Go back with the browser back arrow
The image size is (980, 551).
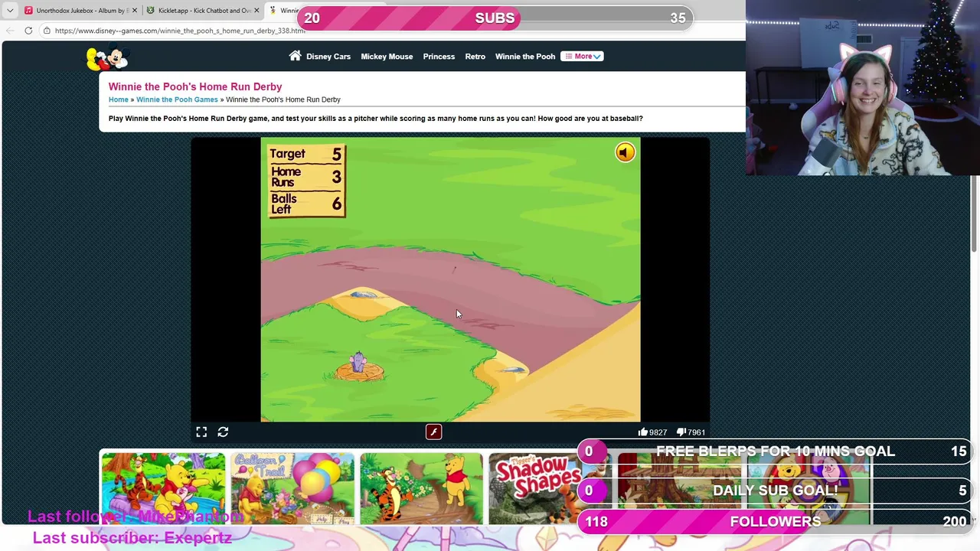pyautogui.click(x=10, y=31)
